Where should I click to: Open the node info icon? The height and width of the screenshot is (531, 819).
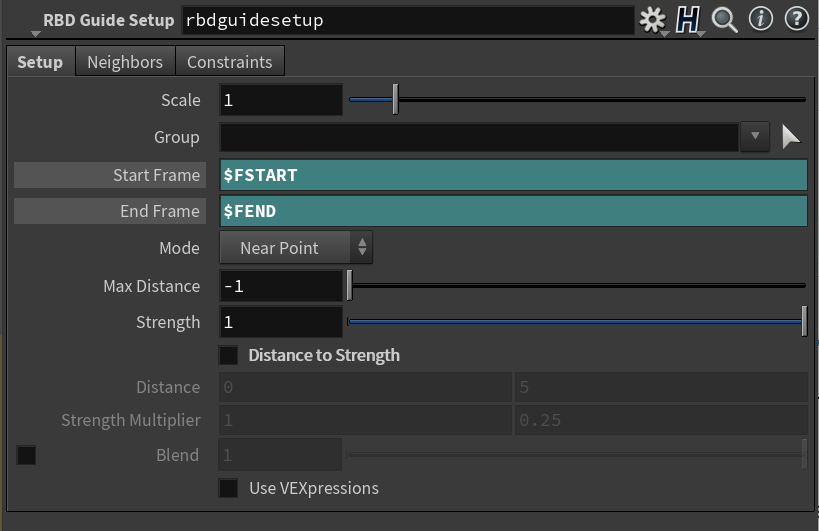tap(762, 19)
